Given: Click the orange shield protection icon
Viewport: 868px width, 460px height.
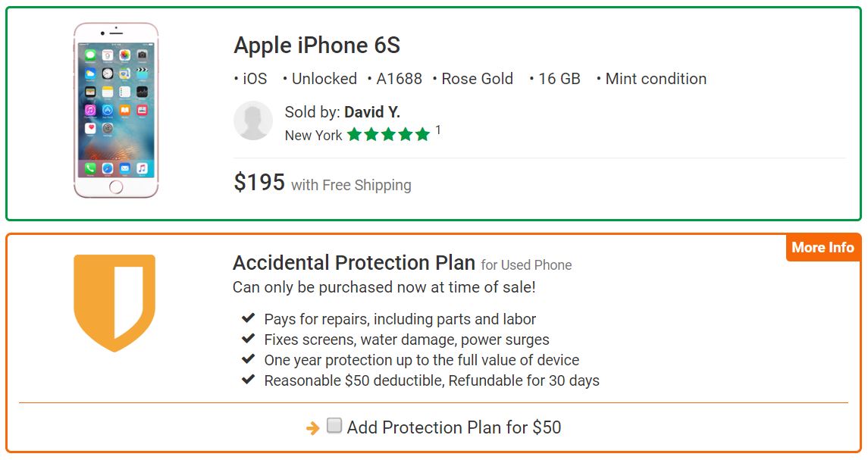Looking at the screenshot, I should pyautogui.click(x=114, y=303).
